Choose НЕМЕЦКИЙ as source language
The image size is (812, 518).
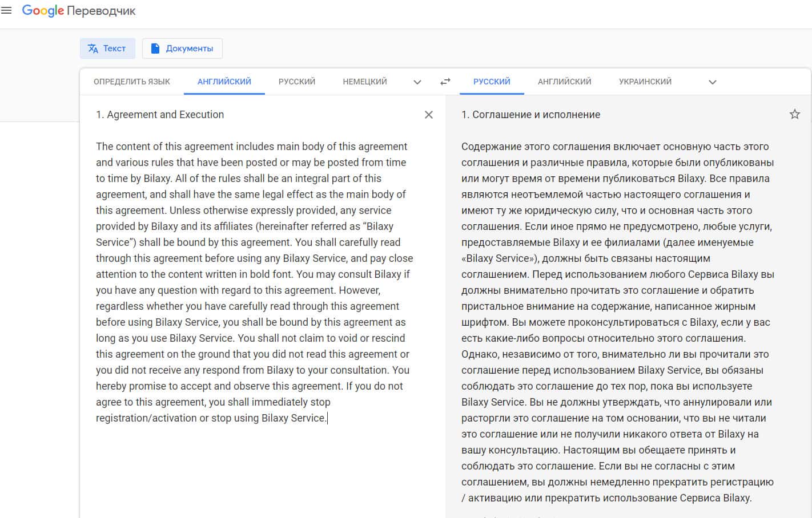(x=365, y=82)
